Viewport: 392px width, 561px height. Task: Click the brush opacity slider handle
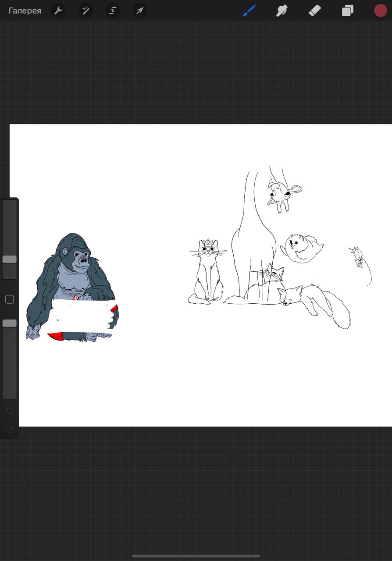[x=10, y=323]
